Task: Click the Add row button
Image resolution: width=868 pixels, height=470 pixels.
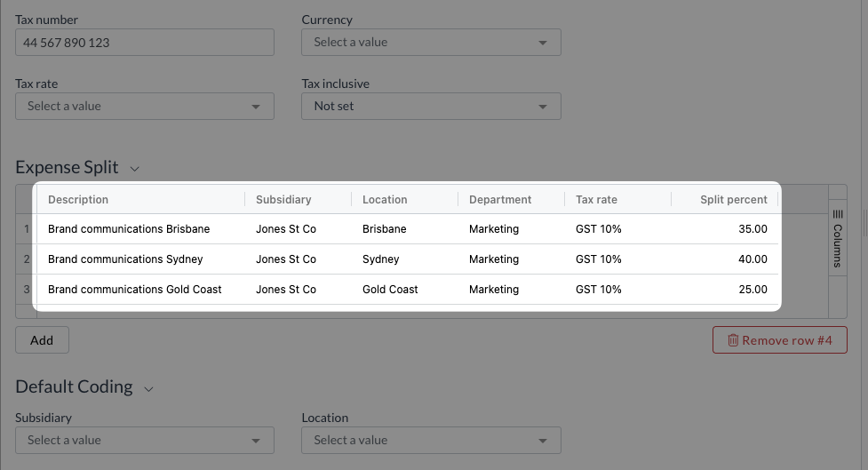Action: point(42,340)
